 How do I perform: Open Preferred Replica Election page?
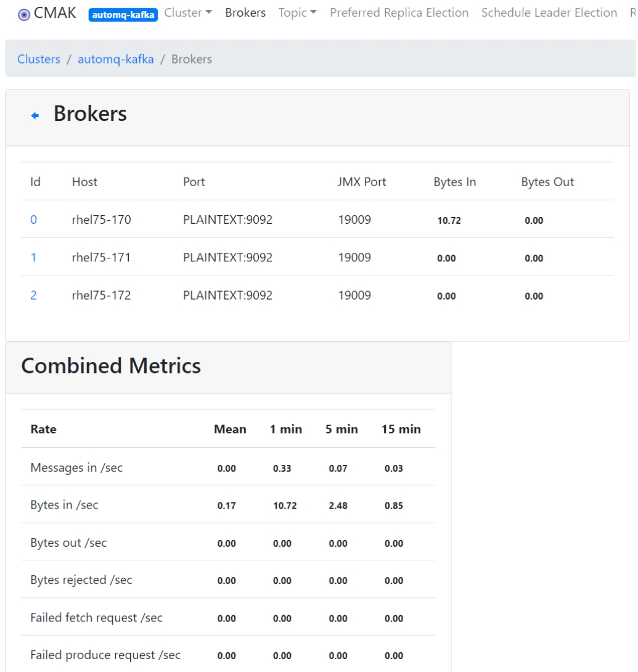coord(399,13)
